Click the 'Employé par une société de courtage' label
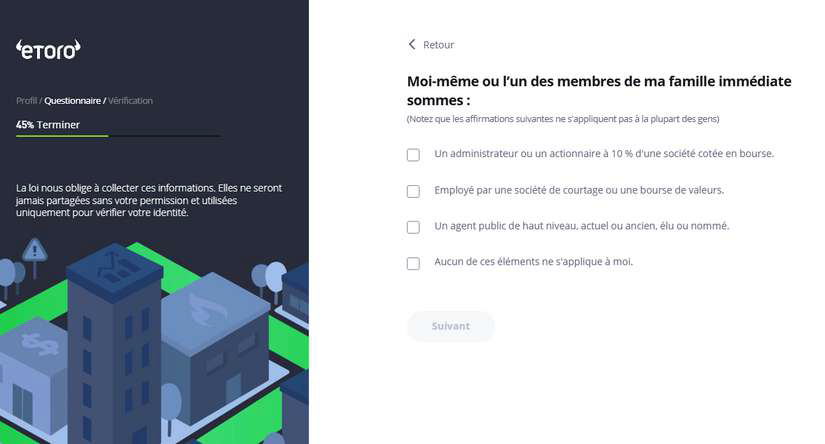 578,190
